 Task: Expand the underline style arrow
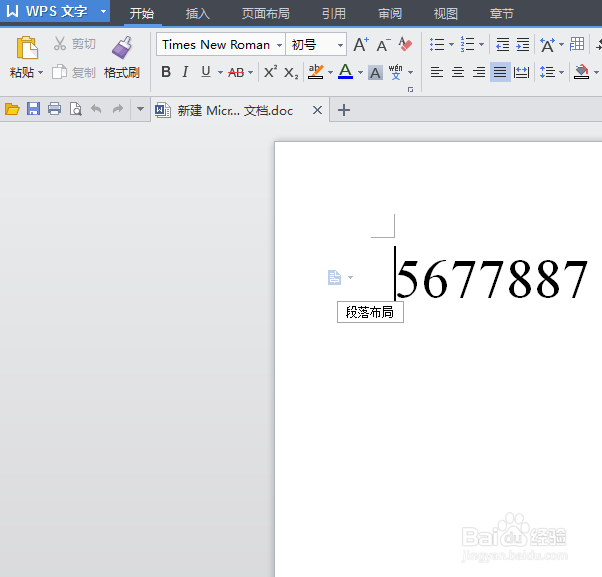click(x=220, y=72)
